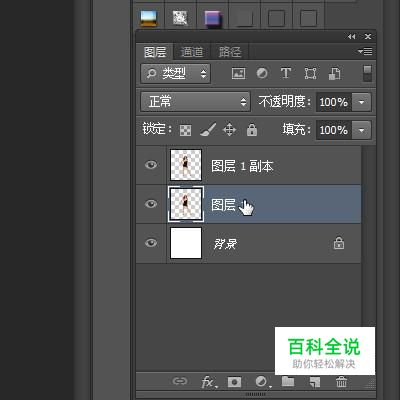
Task: Select the white 背景 layer thumbnail
Action: pyautogui.click(x=186, y=243)
